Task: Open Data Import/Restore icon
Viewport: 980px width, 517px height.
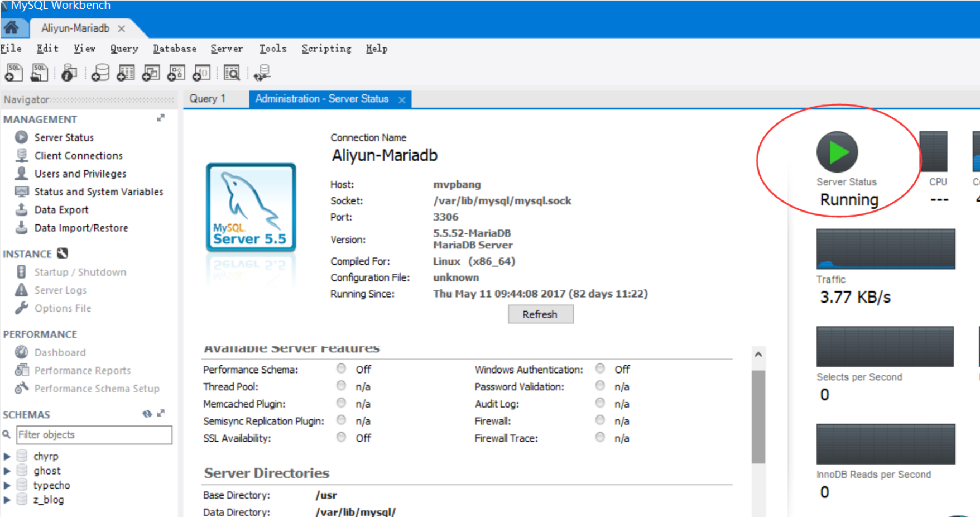Action: tap(21, 227)
